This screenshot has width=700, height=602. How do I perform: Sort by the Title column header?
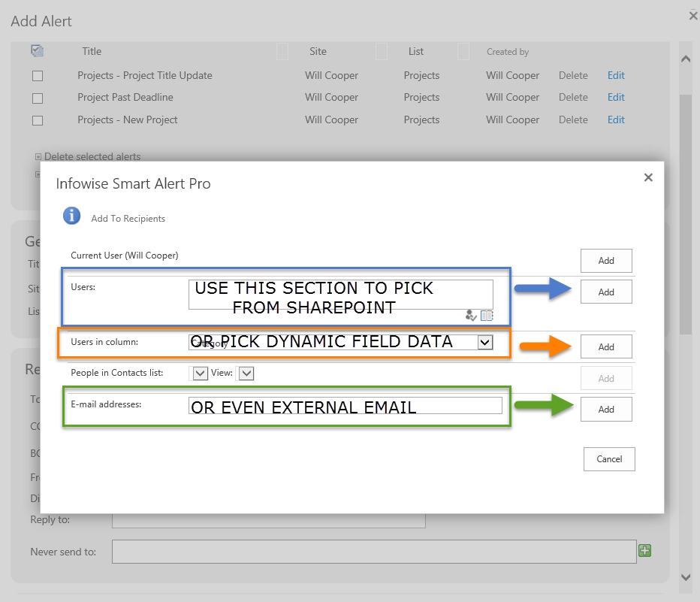tap(92, 51)
